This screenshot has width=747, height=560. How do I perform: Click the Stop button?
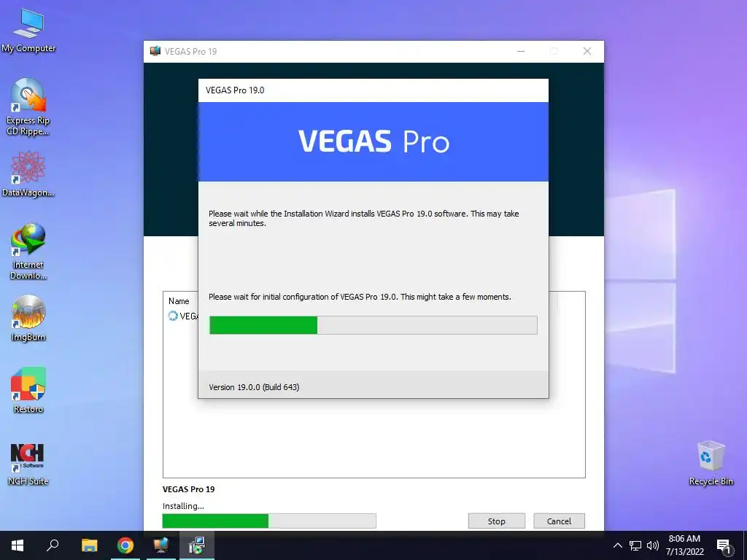496,521
